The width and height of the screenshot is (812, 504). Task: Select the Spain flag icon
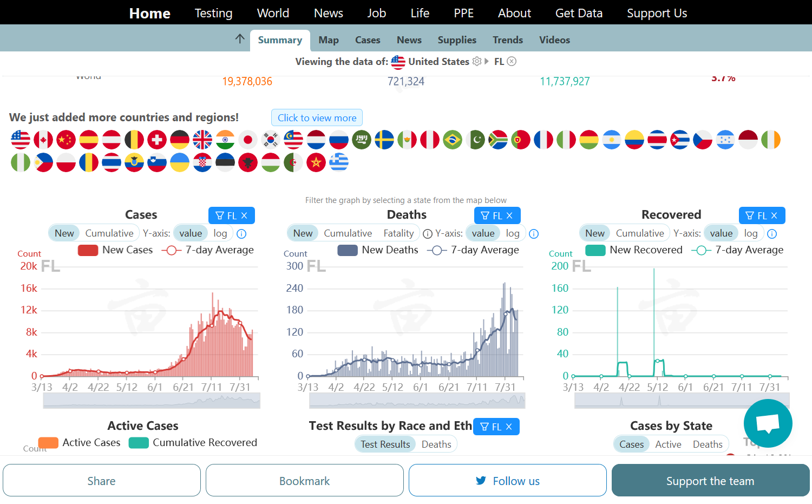pyautogui.click(x=89, y=140)
